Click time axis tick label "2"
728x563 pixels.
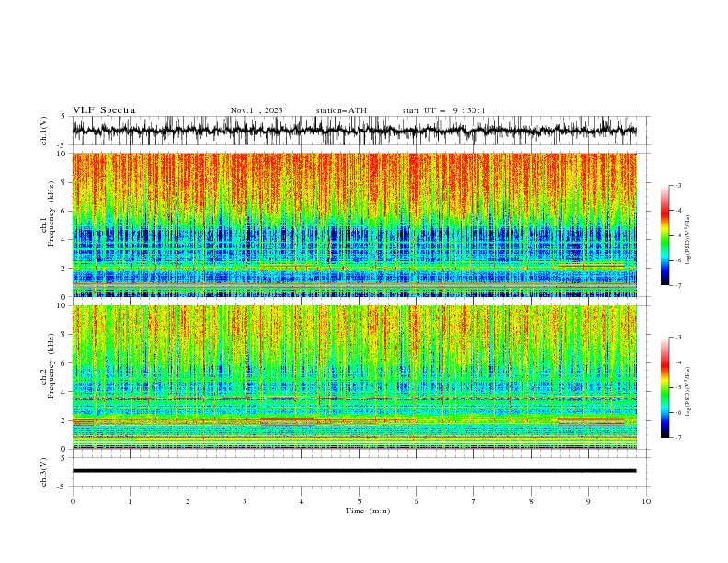(x=188, y=501)
